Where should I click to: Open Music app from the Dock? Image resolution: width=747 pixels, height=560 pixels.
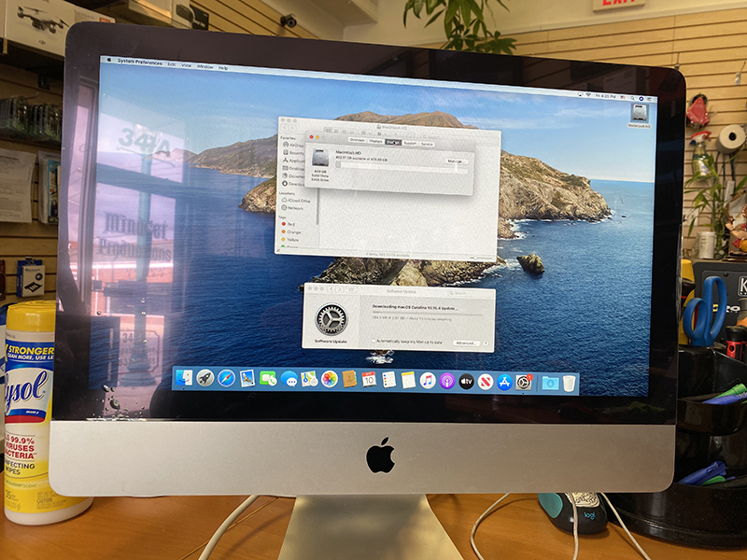coord(428,381)
